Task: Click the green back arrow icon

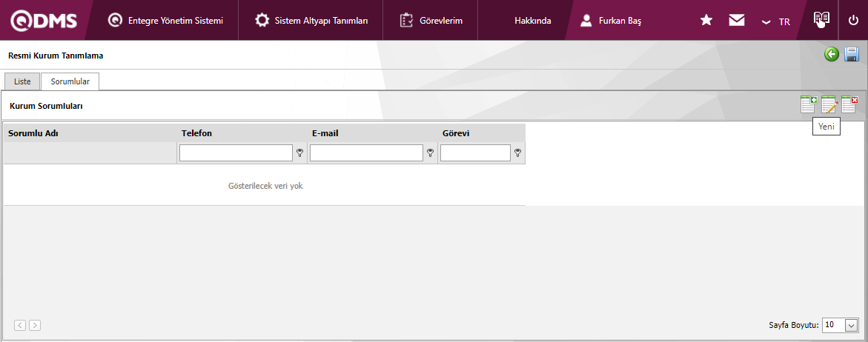Action: coord(832,54)
